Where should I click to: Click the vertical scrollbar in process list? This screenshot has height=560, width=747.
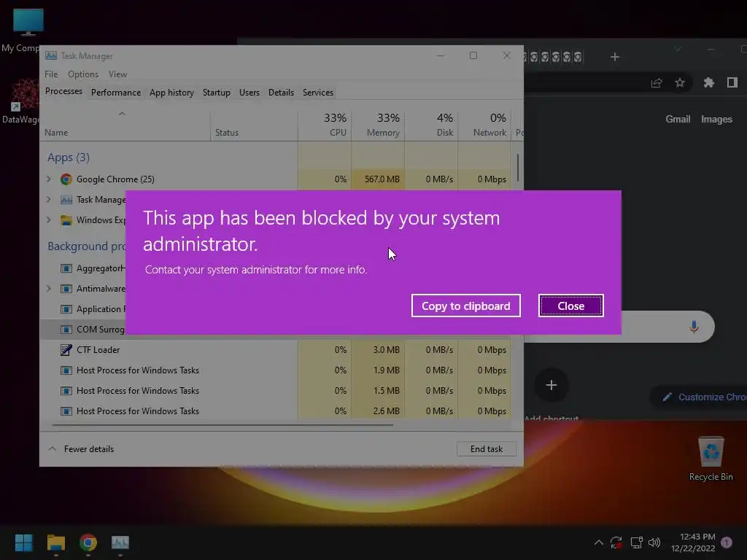(517, 167)
